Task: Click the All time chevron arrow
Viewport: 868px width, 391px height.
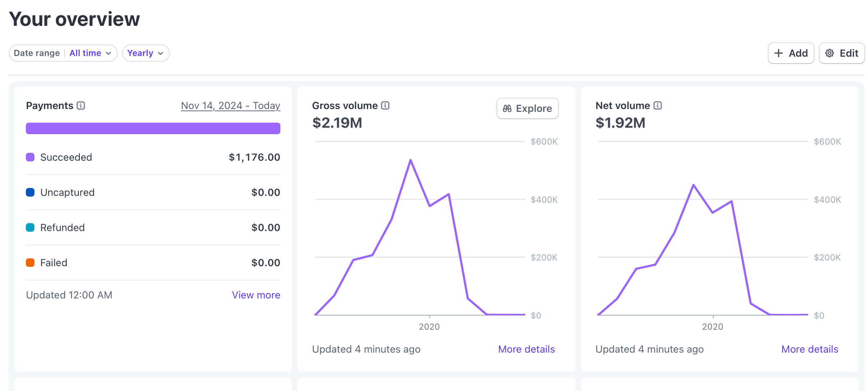Action: [x=108, y=53]
